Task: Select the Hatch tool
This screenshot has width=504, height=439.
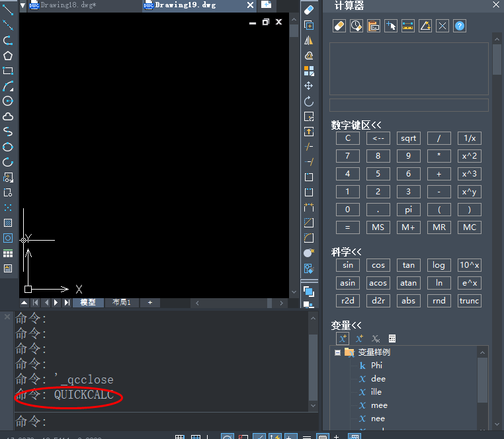Action: [8, 223]
